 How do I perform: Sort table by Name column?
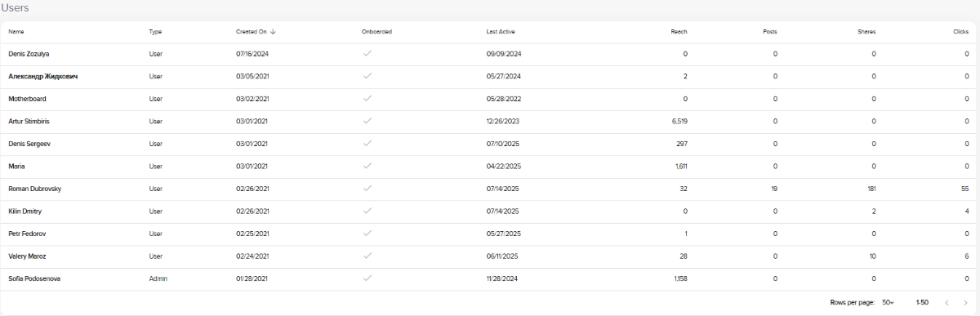(16, 32)
